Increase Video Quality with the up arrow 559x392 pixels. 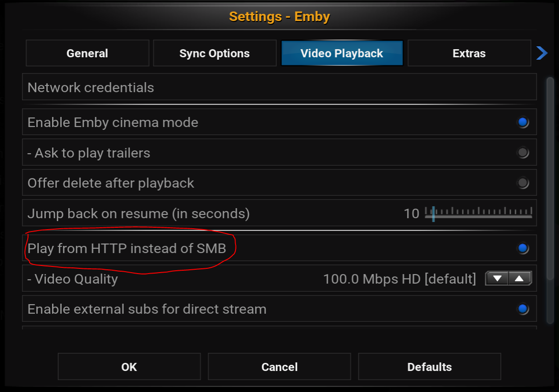pos(520,278)
